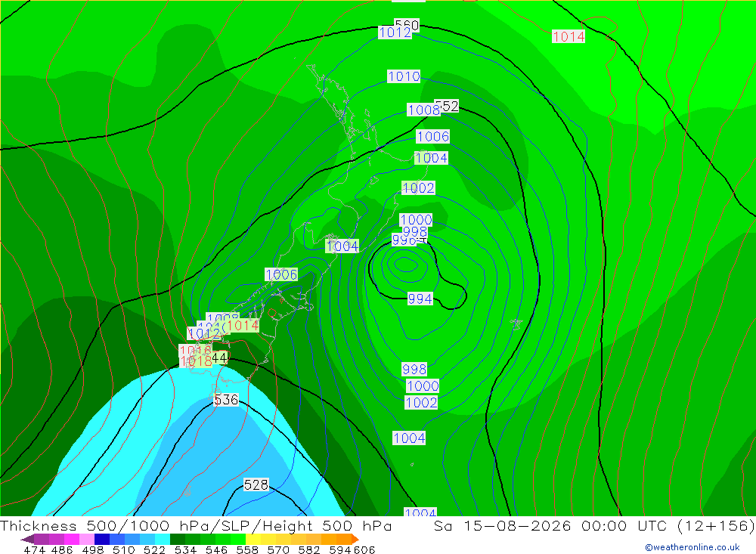Viewport: 756px width, 554px height.
Task: Click the 534 legend value
Action: click(x=185, y=549)
